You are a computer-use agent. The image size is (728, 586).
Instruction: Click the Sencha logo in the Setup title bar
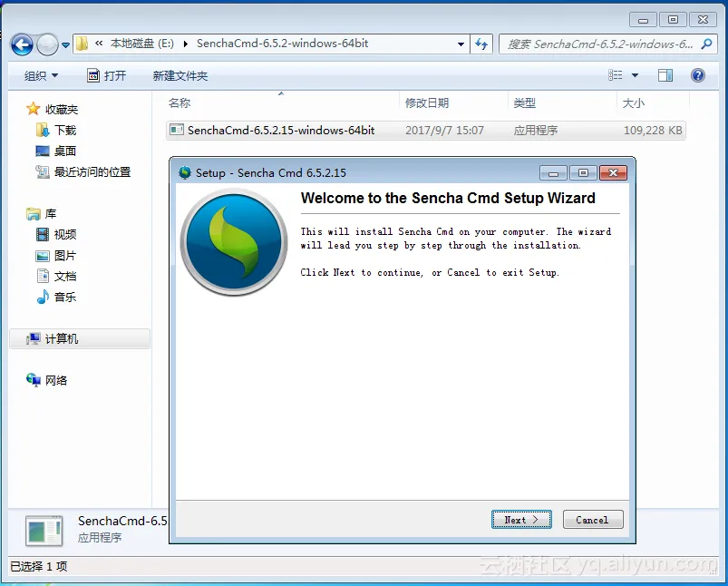pos(185,172)
